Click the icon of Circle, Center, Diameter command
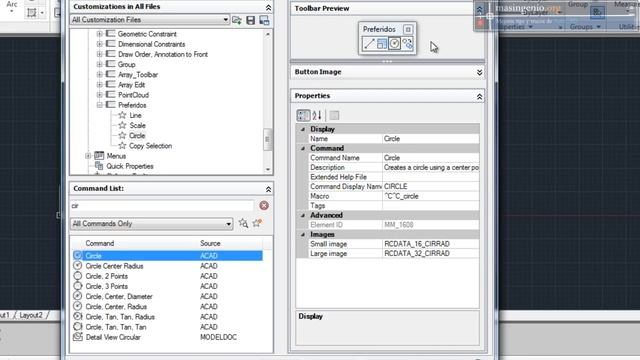This screenshot has height=360, width=640. pos(78,296)
